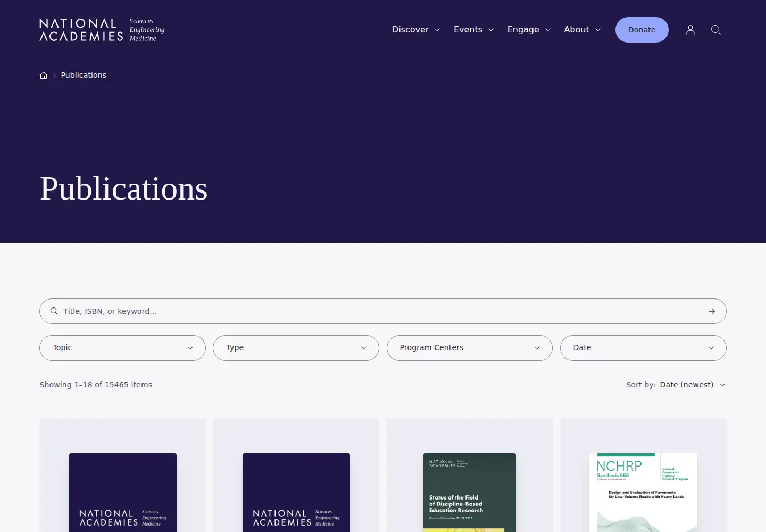This screenshot has height=532, width=766.
Task: Expand the Topic filter dropdown
Action: [122, 348]
